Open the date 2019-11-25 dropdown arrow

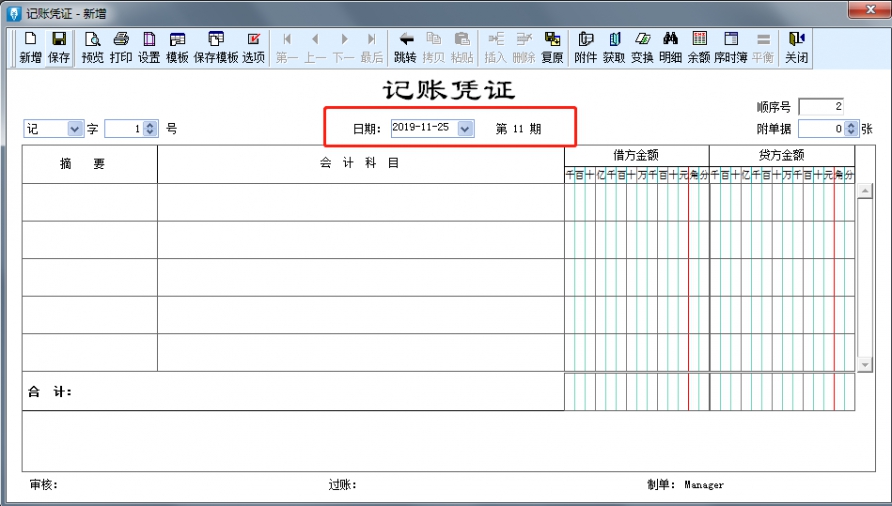pyautogui.click(x=465, y=129)
